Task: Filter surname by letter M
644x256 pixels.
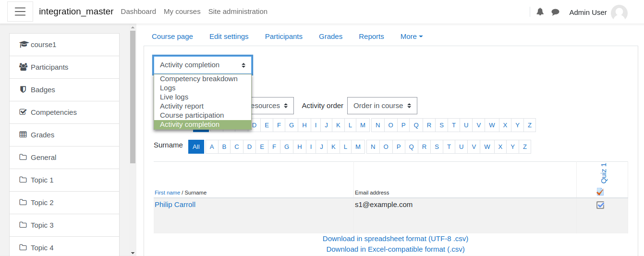Action: (358, 147)
